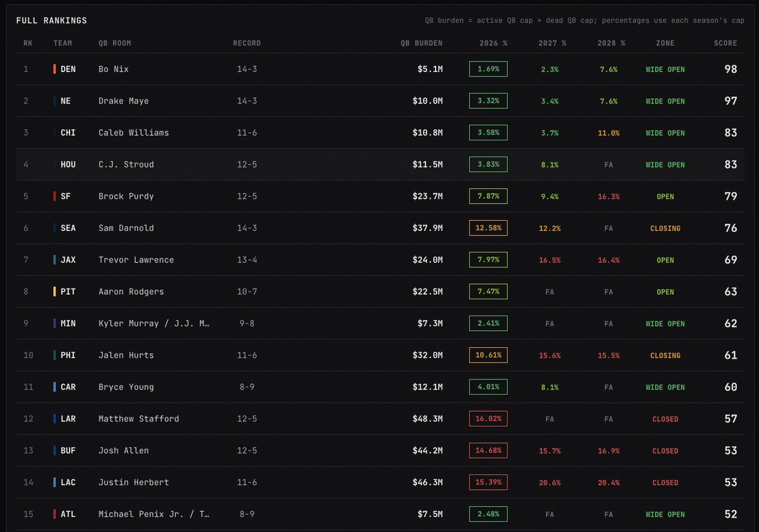Select the DEN team label
Viewport: 759px width, 532px height.
pos(68,69)
